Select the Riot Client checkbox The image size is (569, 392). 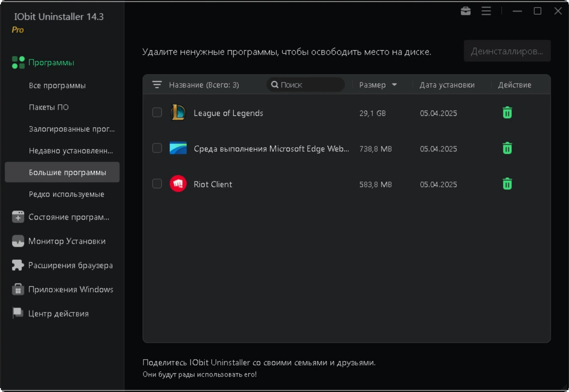pos(157,183)
